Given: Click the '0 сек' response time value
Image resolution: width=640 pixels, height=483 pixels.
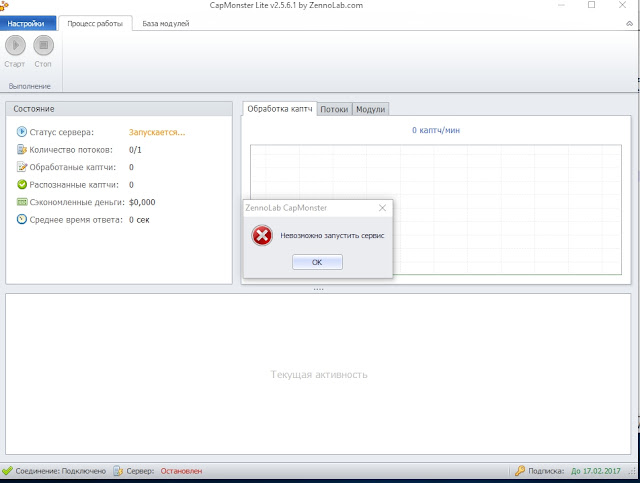Looking at the screenshot, I should pyautogui.click(x=139, y=220).
